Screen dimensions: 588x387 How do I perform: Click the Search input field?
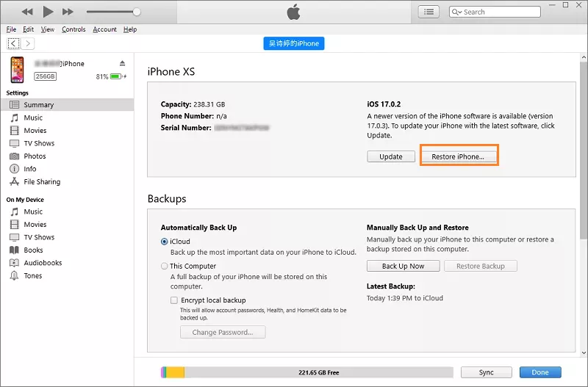(x=495, y=12)
